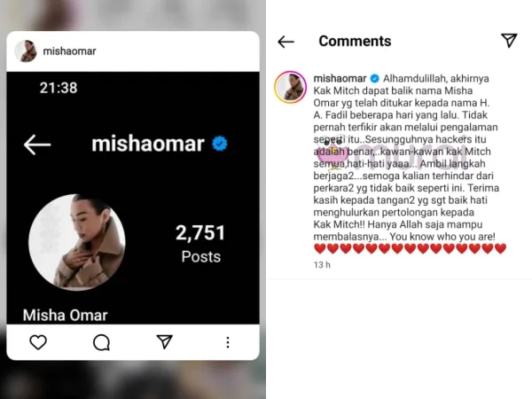
Task: Tap the verified badge in the comment
Action: pyautogui.click(x=374, y=78)
